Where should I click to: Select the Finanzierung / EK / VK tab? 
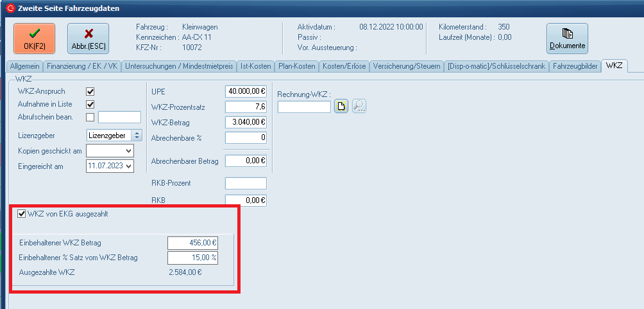[x=83, y=66]
